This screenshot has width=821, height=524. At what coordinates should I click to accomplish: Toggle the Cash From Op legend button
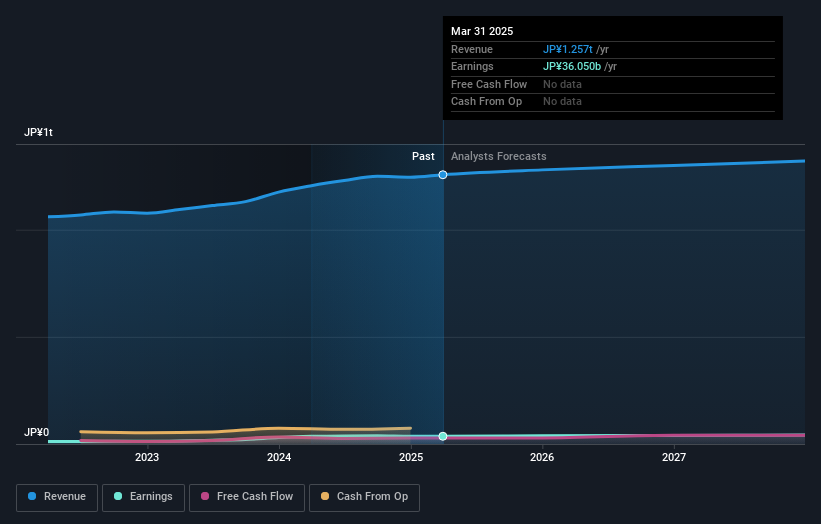(x=364, y=497)
